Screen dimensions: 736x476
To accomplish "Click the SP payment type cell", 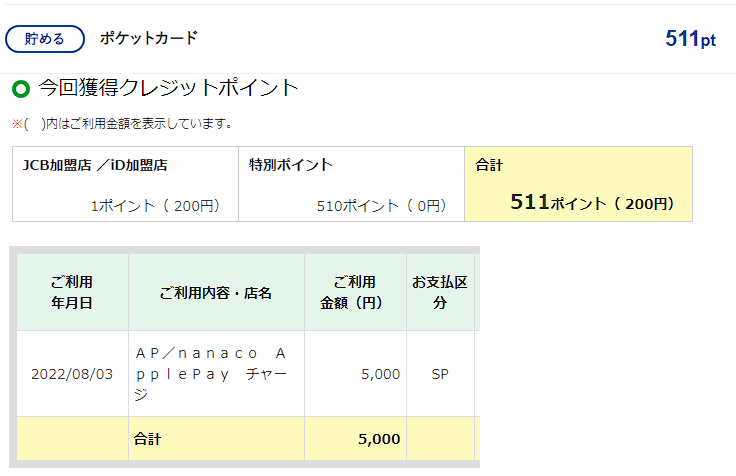I will coord(440,374).
